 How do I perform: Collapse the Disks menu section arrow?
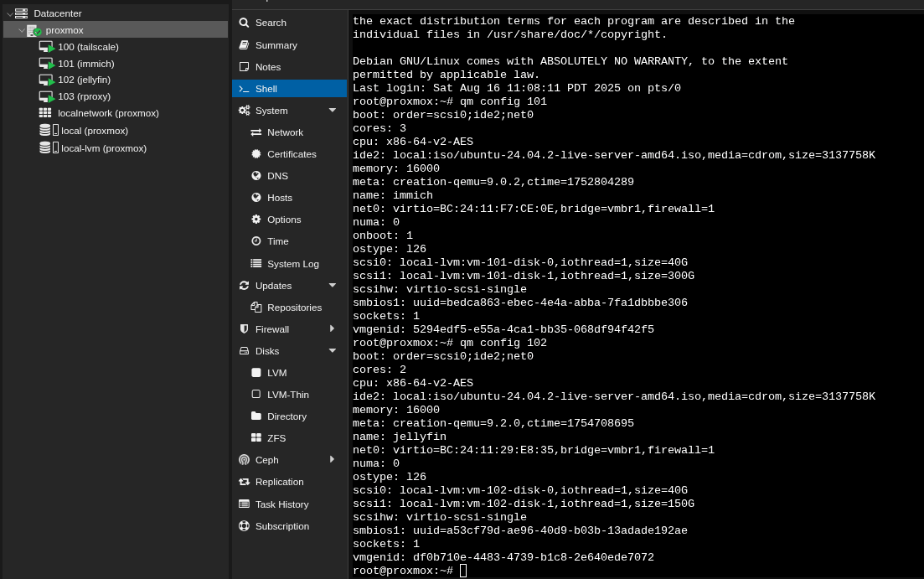(x=332, y=351)
